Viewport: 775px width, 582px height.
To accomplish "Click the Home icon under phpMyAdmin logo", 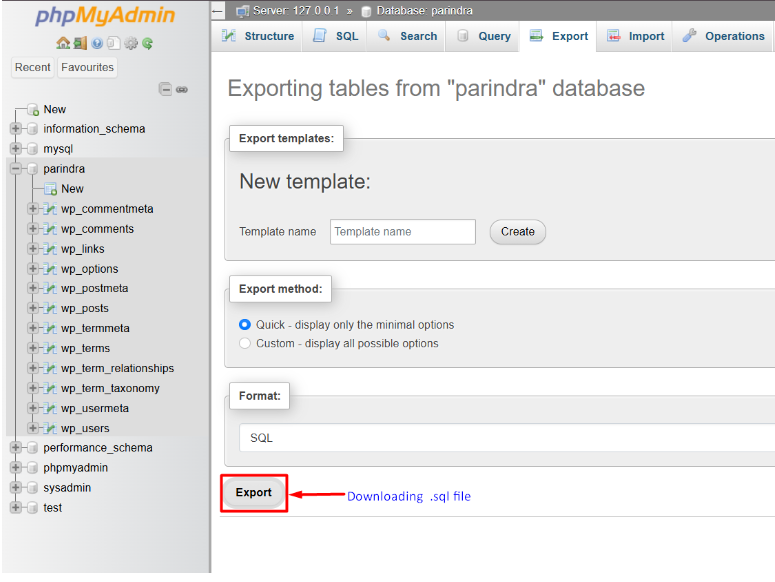I will (63, 44).
